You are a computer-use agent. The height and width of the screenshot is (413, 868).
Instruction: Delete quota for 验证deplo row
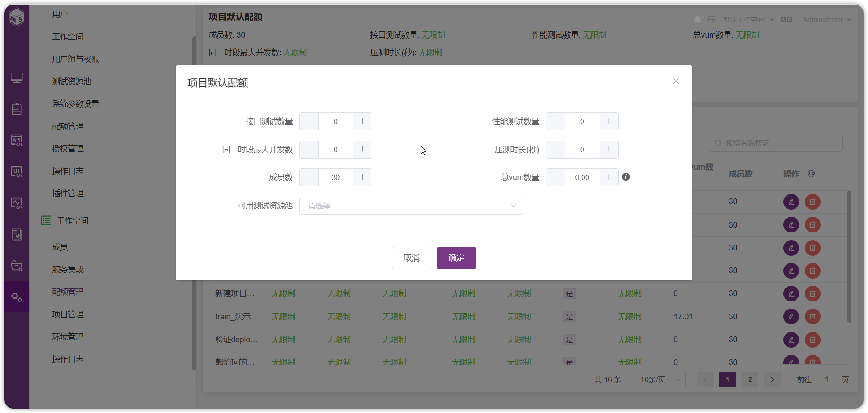[x=813, y=340]
